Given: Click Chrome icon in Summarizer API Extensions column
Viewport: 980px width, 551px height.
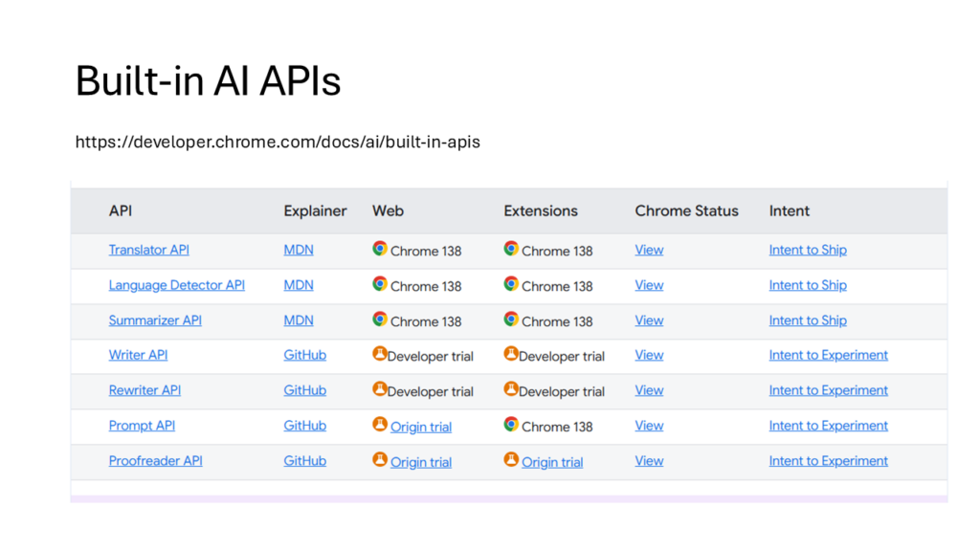Looking at the screenshot, I should pyautogui.click(x=511, y=320).
